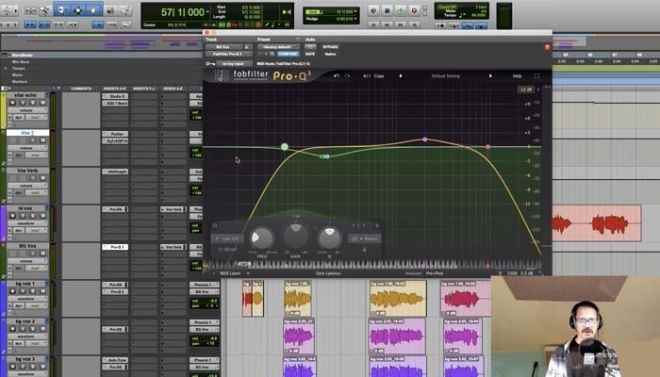Open the Default Setting preset menu in Pro-Q 3
Image resolution: width=660 pixels, height=377 pixels.
[446, 76]
